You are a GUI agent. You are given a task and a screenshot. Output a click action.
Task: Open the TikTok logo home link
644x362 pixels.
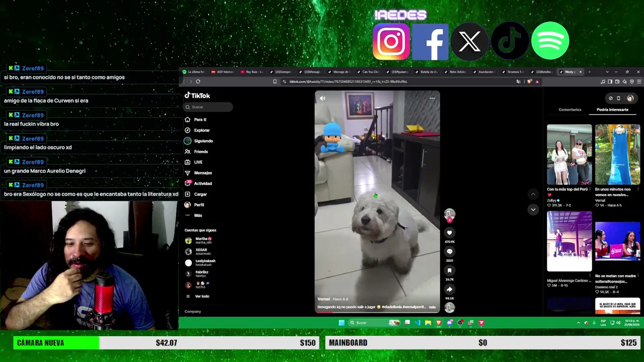(x=197, y=96)
